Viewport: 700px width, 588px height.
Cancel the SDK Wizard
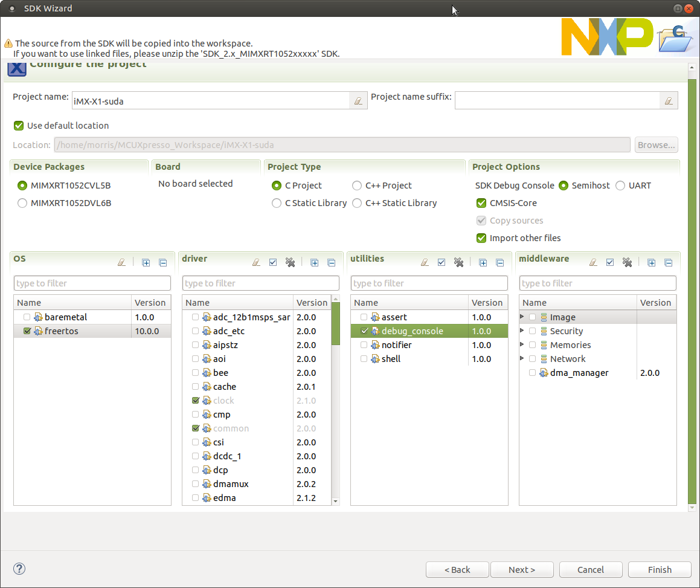(591, 570)
